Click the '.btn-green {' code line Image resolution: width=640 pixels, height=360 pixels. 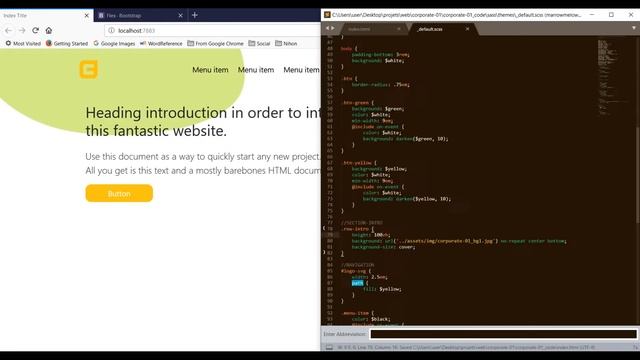click(x=357, y=103)
